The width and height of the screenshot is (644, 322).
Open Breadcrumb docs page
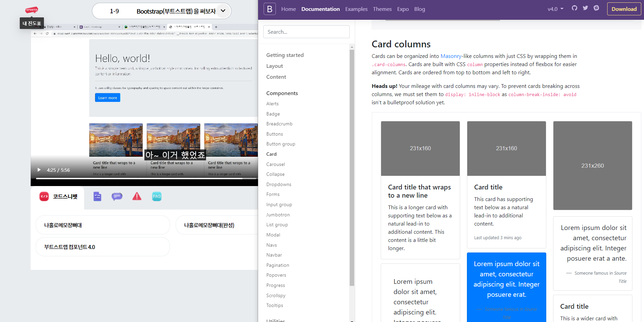[x=279, y=124]
